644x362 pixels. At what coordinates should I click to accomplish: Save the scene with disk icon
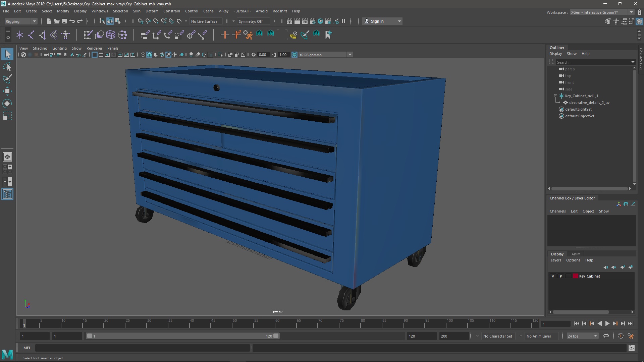pyautogui.click(x=64, y=21)
